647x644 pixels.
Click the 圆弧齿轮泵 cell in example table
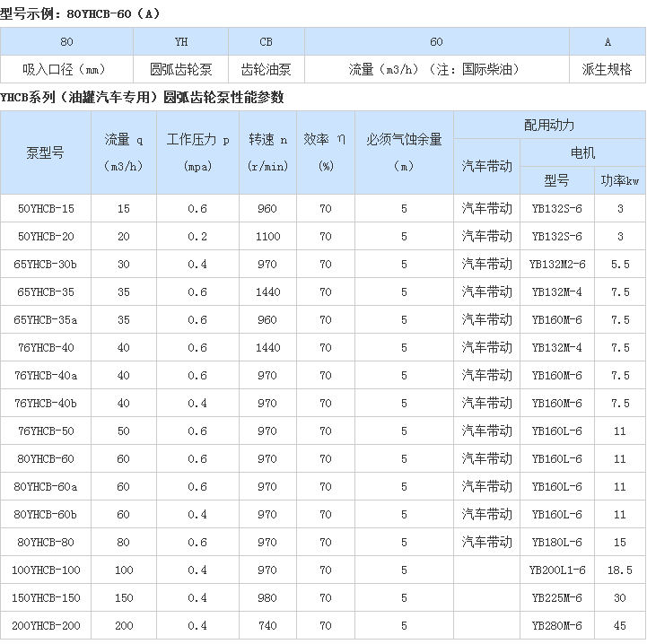point(181,68)
